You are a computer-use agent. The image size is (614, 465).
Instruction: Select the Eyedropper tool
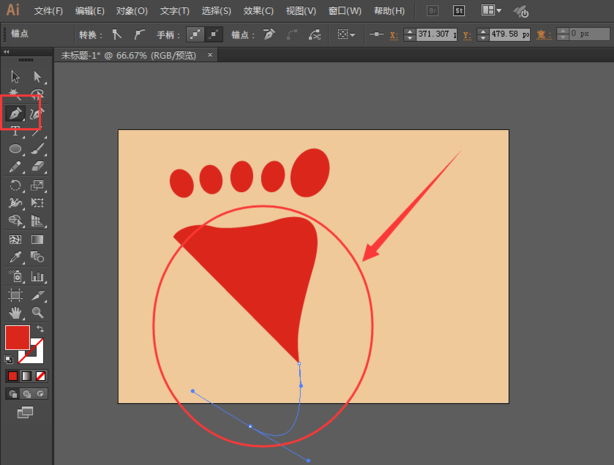tap(15, 258)
